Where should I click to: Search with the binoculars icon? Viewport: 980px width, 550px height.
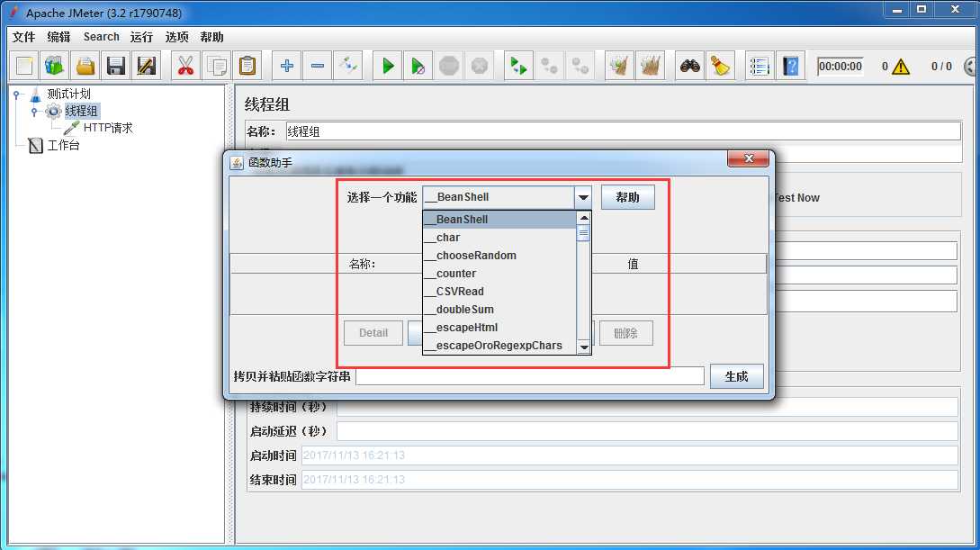click(690, 66)
